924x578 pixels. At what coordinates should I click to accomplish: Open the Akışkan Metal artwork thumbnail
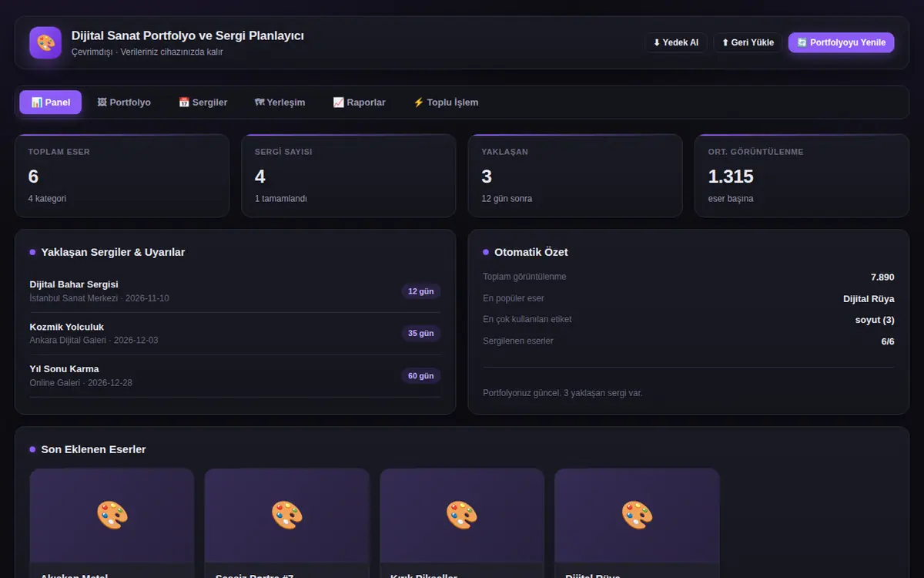pos(112,515)
